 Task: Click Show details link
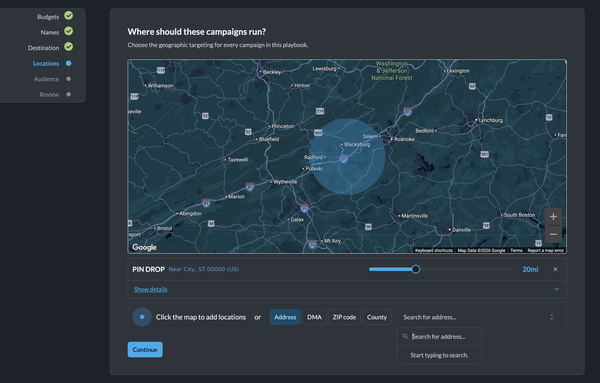point(150,289)
